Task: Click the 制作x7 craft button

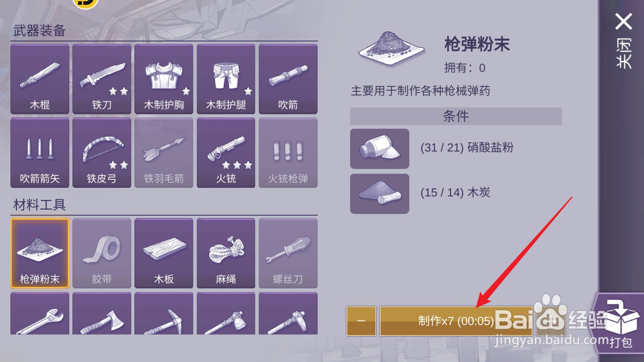Action: 456,321
